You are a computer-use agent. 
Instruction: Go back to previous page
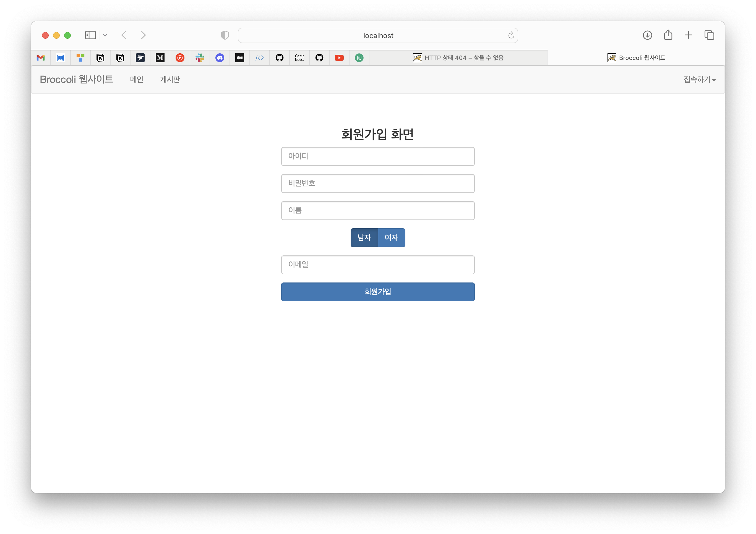[124, 35]
